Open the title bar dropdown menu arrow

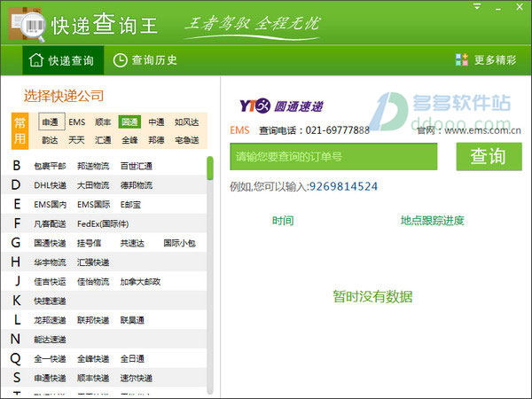(x=477, y=7)
